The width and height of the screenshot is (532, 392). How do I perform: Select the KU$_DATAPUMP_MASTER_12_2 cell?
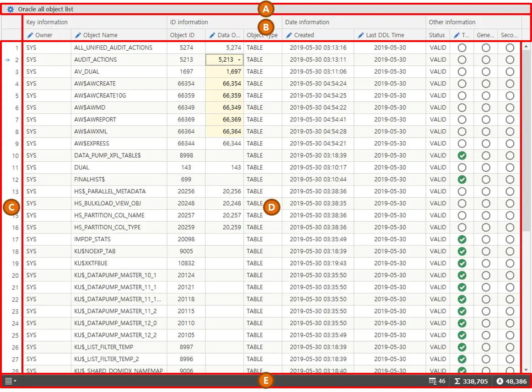[119, 335]
